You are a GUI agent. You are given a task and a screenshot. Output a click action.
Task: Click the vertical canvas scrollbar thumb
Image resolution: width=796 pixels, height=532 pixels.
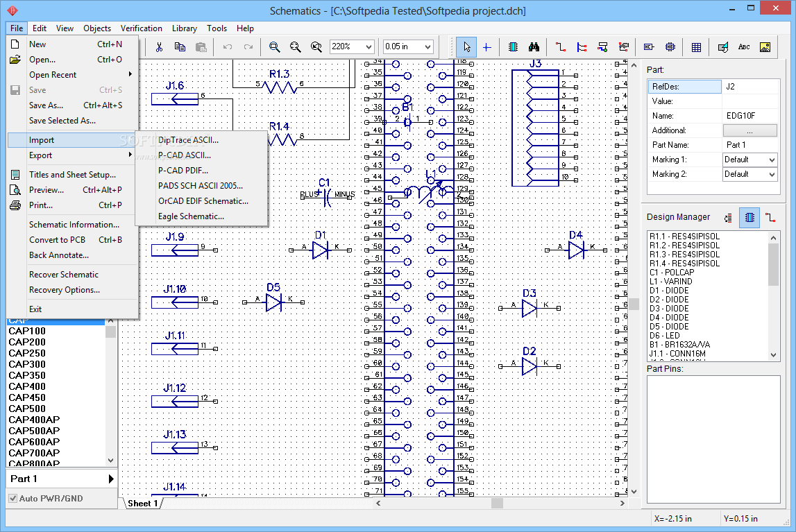634,304
